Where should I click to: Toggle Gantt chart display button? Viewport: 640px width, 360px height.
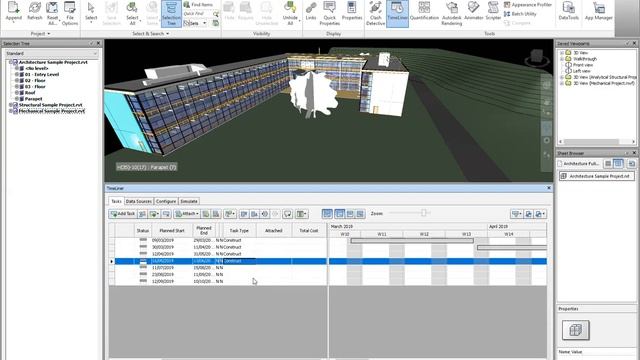pyautogui.click(x=327, y=214)
